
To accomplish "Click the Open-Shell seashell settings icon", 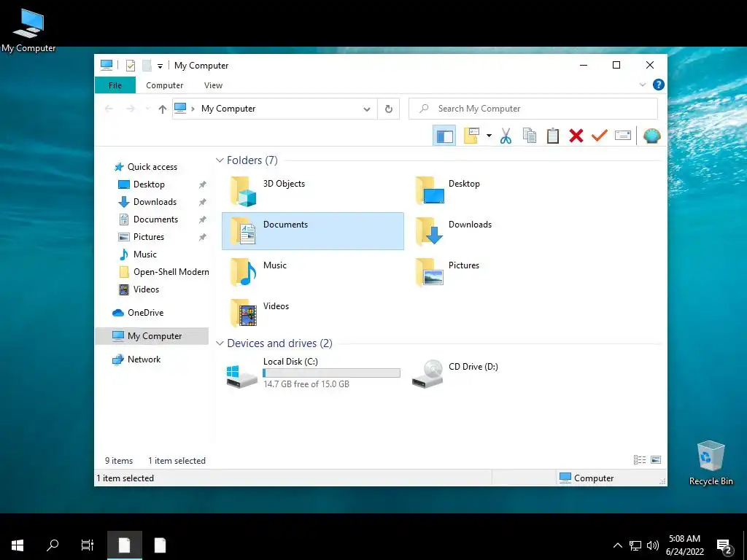I will [651, 136].
